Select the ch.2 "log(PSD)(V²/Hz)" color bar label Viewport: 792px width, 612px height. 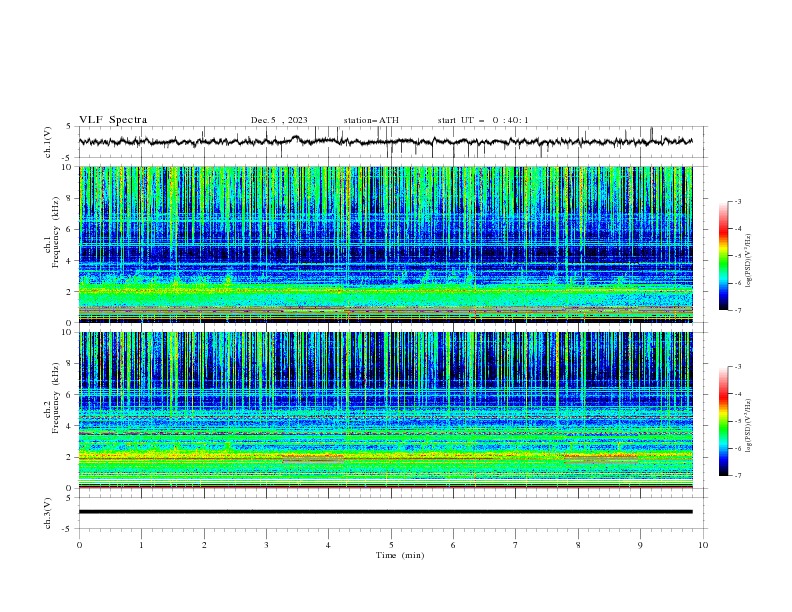pyautogui.click(x=748, y=426)
